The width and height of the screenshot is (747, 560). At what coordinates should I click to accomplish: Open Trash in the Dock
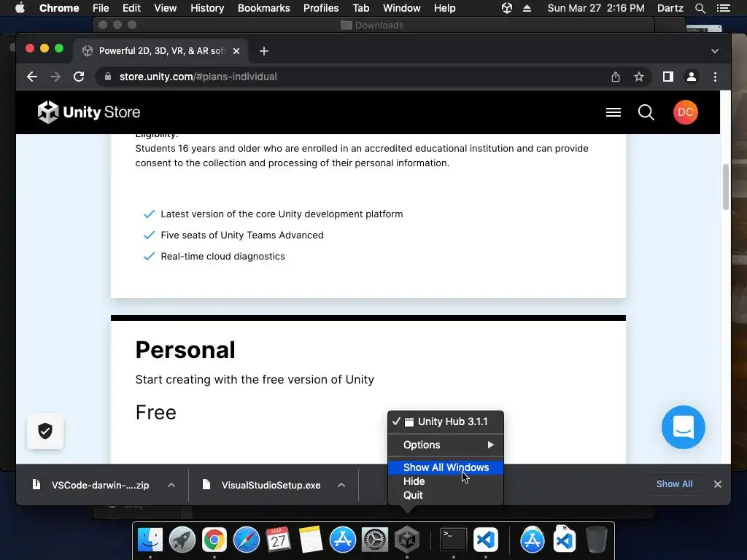click(597, 540)
